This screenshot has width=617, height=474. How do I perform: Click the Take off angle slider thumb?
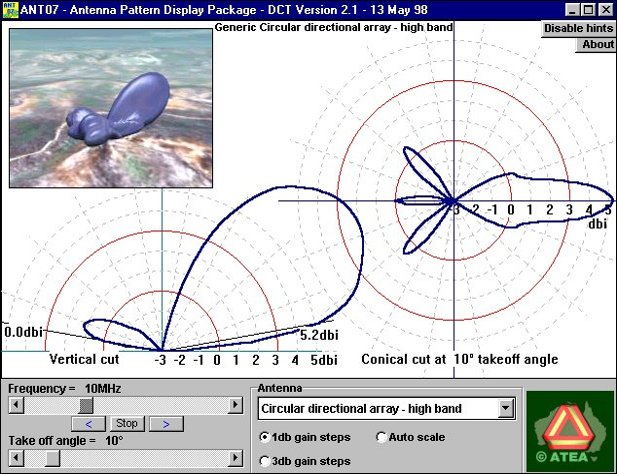[x=52, y=458]
